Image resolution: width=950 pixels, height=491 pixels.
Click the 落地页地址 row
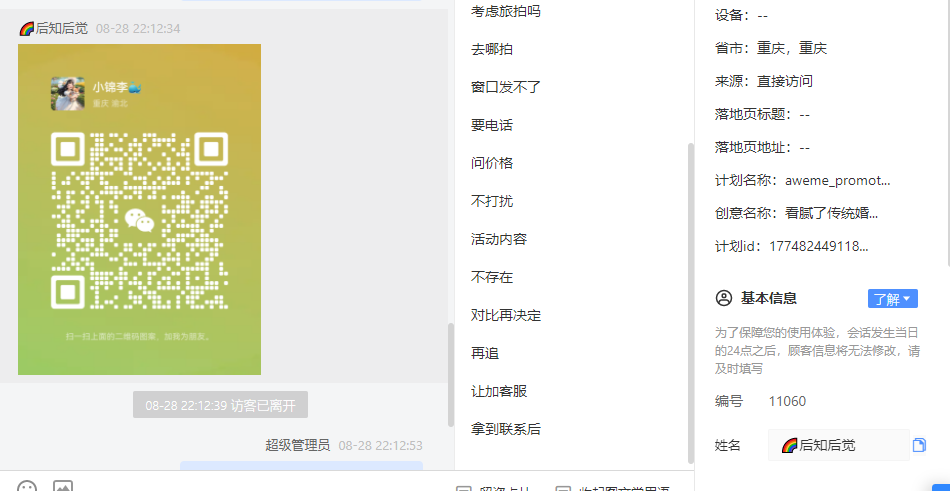tap(762, 147)
